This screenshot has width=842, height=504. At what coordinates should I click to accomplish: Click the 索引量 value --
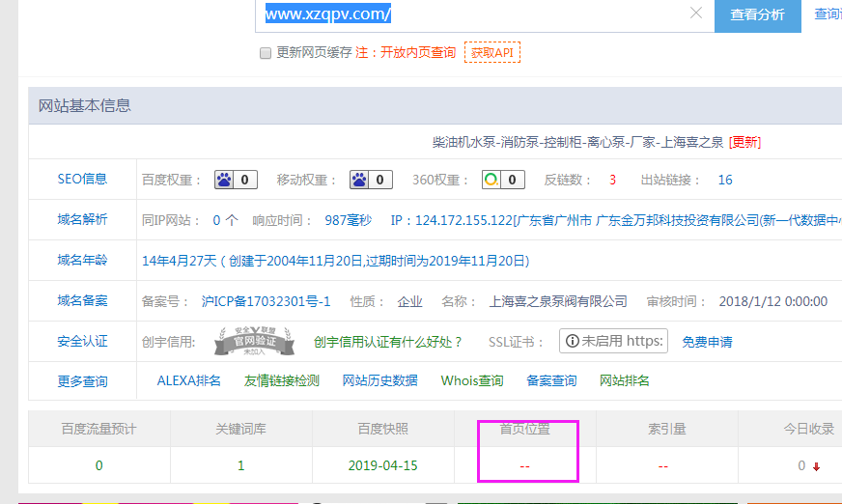[663, 466]
